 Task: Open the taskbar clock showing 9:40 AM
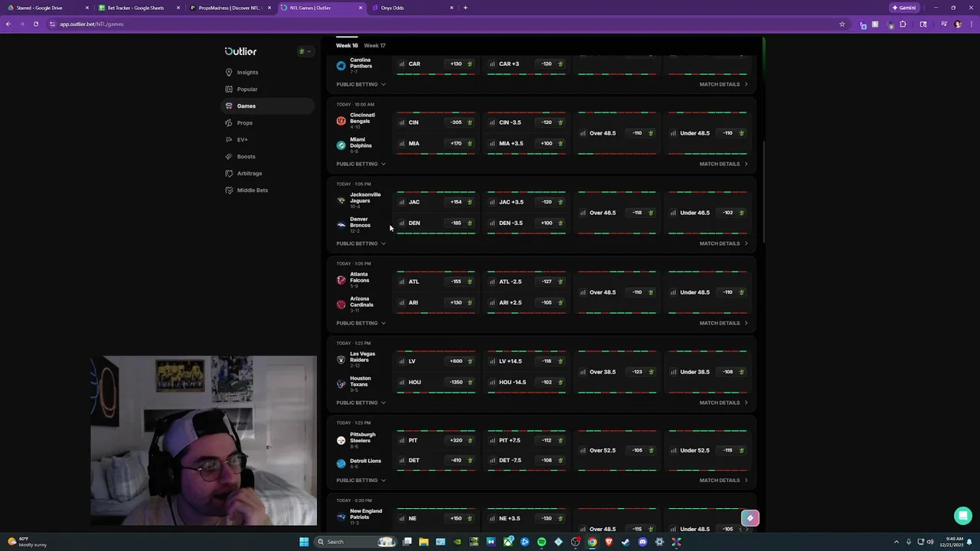tap(950, 542)
